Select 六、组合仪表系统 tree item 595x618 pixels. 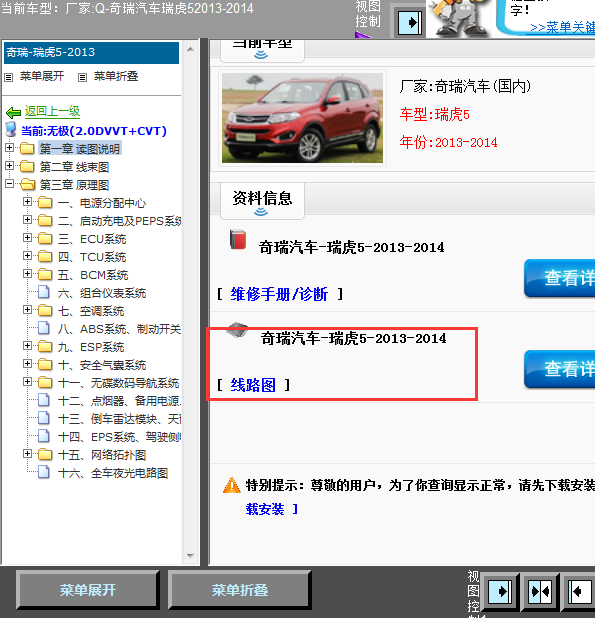coord(102,293)
